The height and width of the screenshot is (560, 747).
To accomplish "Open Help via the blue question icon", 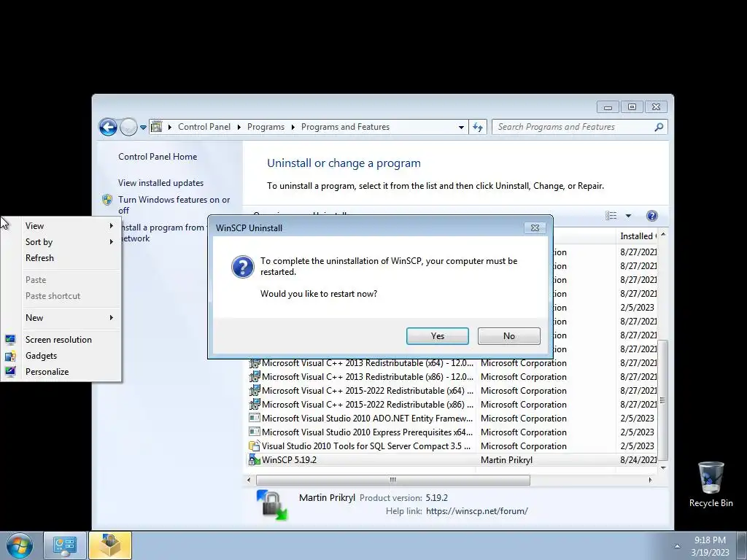I will pos(651,216).
